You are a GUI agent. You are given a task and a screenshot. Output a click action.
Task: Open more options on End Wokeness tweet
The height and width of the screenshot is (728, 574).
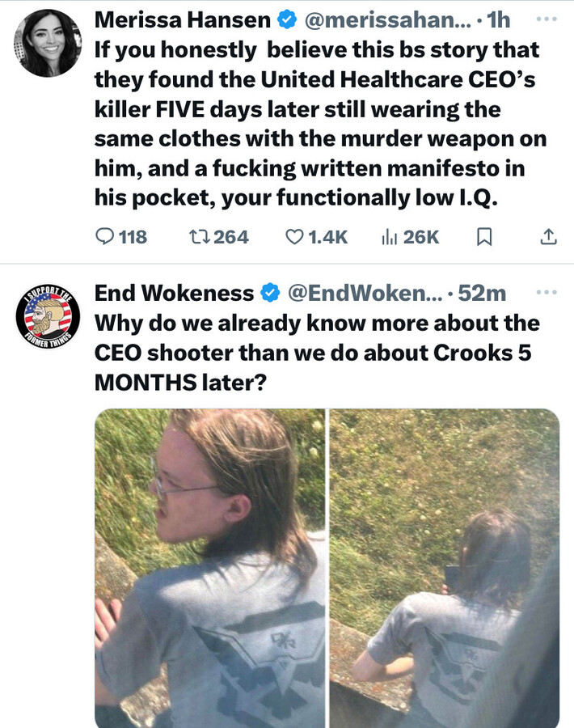pyautogui.click(x=547, y=293)
